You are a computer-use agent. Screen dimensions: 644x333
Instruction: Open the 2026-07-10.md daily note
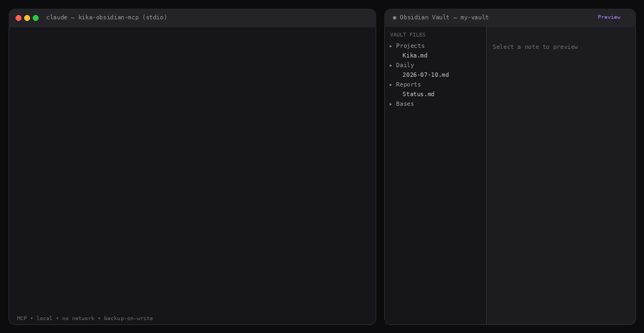[x=426, y=75]
